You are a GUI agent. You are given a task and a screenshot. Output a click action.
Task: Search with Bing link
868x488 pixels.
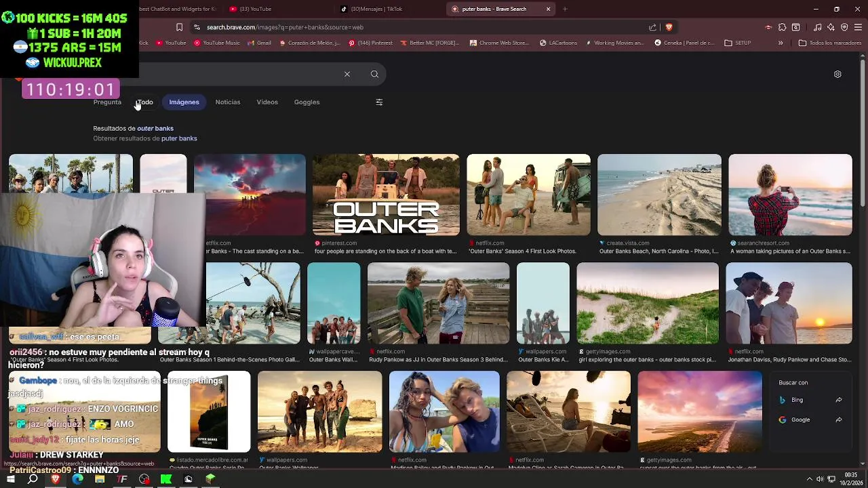coord(797,400)
